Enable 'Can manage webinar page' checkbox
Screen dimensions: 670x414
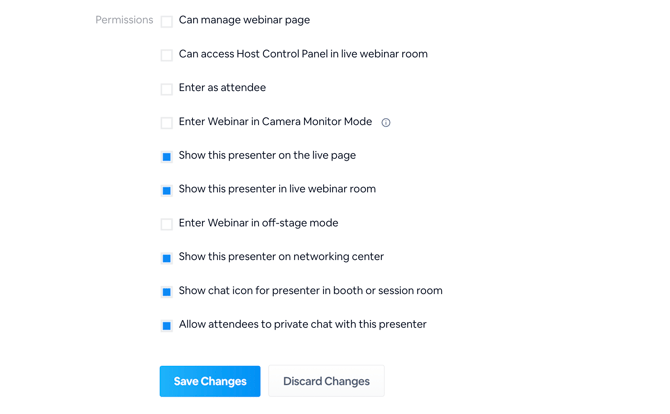(x=167, y=21)
